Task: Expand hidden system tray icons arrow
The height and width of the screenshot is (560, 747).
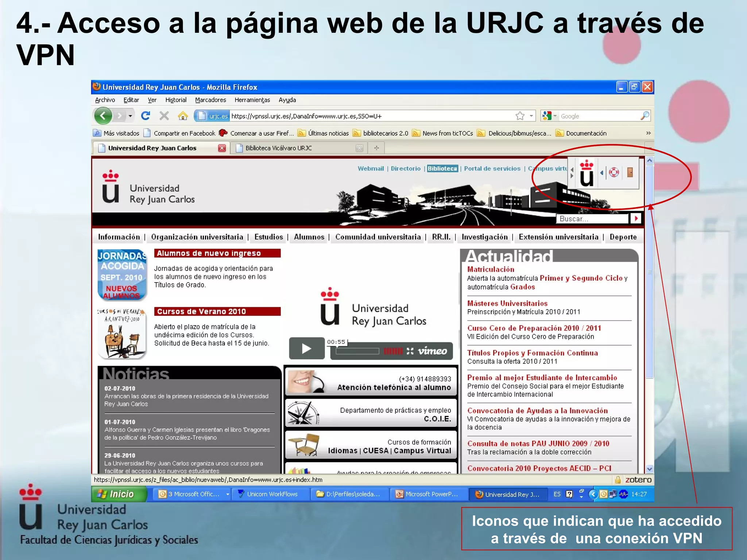Action: pos(593,494)
